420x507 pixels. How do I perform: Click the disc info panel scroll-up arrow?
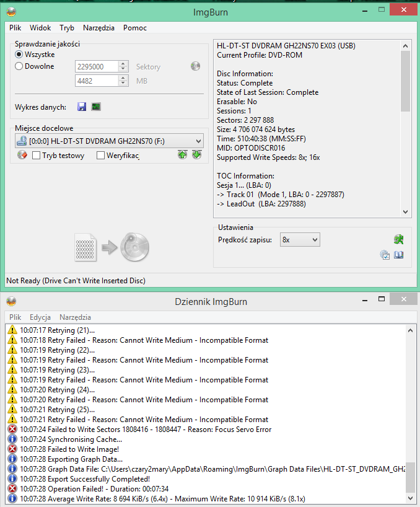[x=406, y=46]
